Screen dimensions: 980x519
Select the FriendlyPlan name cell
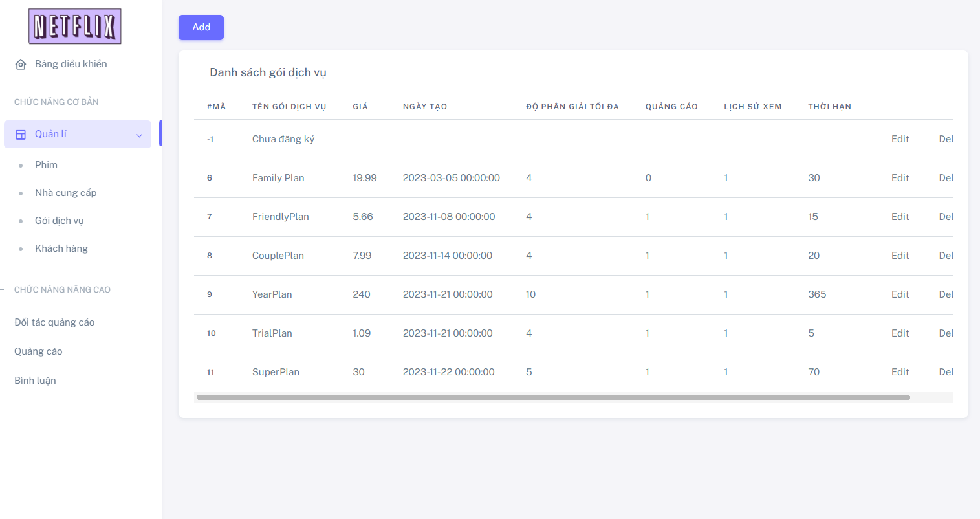[x=281, y=217]
